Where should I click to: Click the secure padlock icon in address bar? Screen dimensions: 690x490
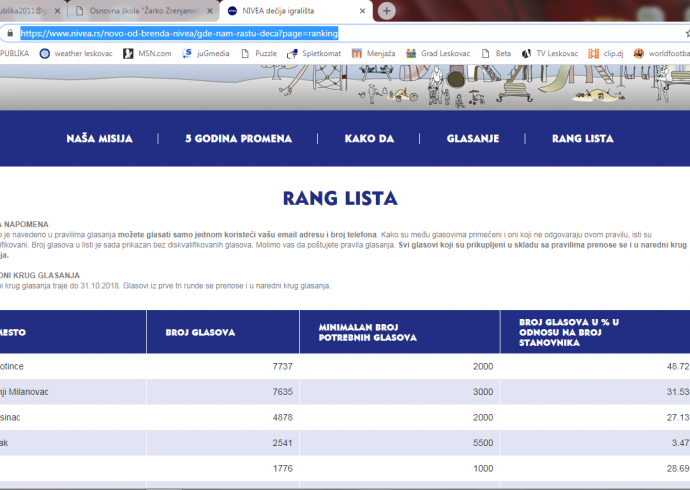10,33
